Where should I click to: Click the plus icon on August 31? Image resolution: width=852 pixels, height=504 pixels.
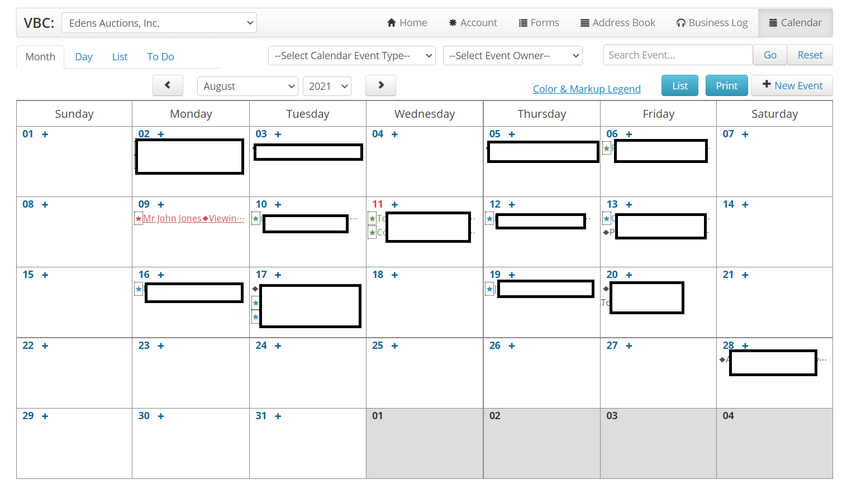(278, 416)
